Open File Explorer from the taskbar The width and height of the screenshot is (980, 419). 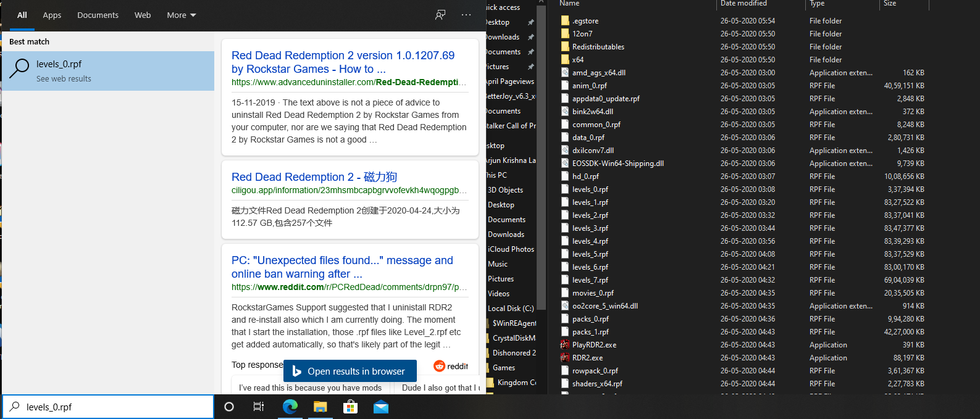(x=320, y=407)
